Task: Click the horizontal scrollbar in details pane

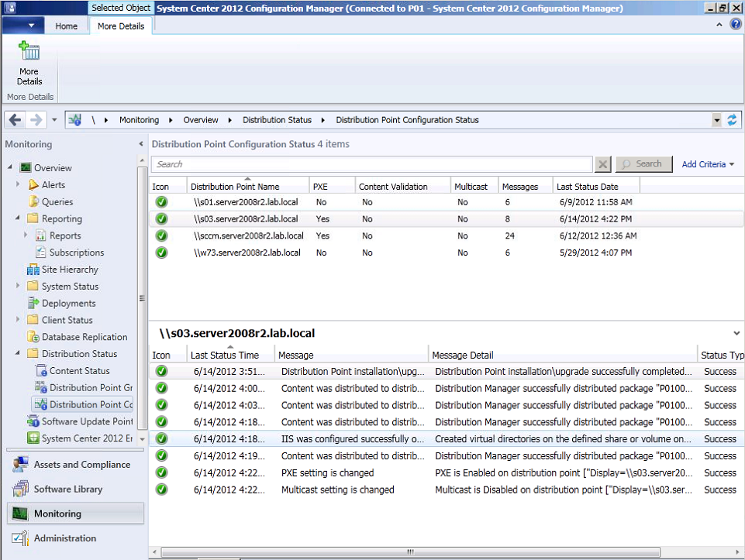Action: (411, 552)
